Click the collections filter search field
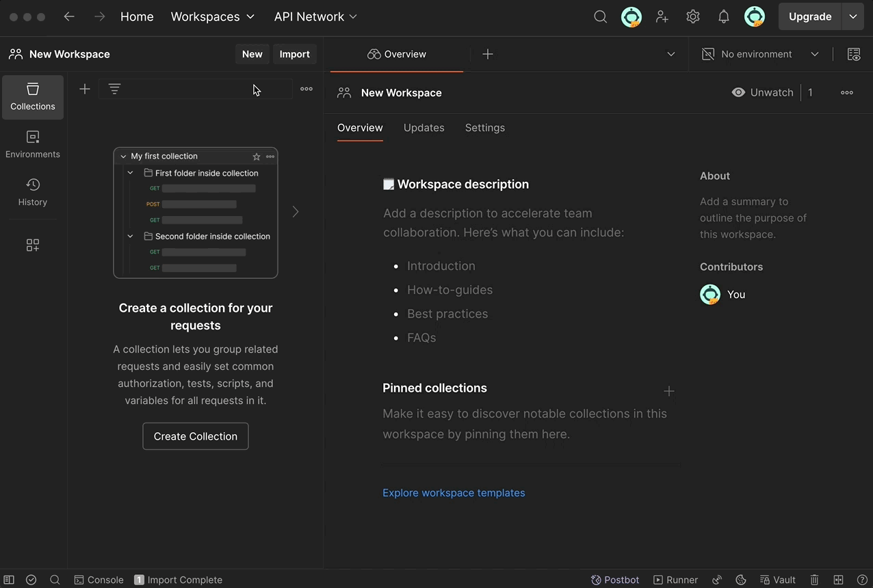This screenshot has width=873, height=588. click(205, 89)
